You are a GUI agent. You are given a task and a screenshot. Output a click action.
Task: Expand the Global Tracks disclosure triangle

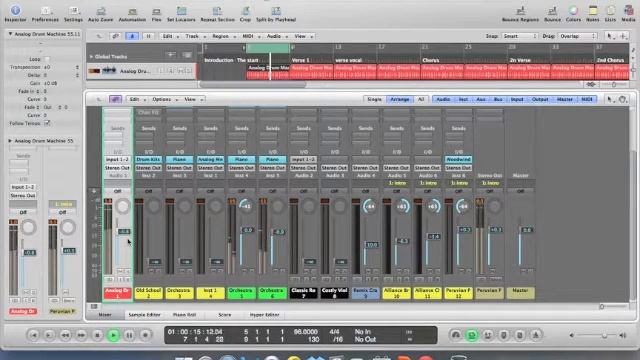(91, 57)
